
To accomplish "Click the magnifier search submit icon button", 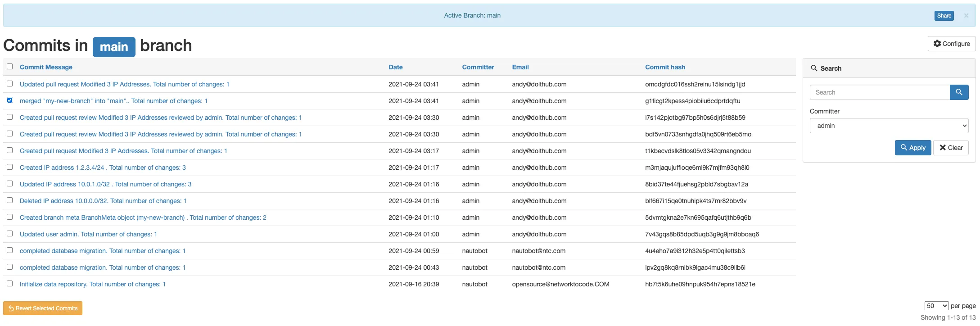I will coord(959,92).
